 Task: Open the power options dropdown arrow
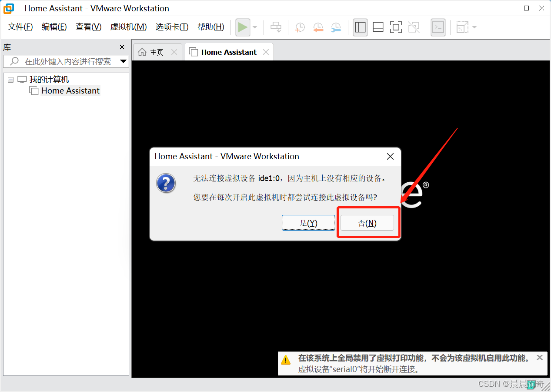[255, 27]
